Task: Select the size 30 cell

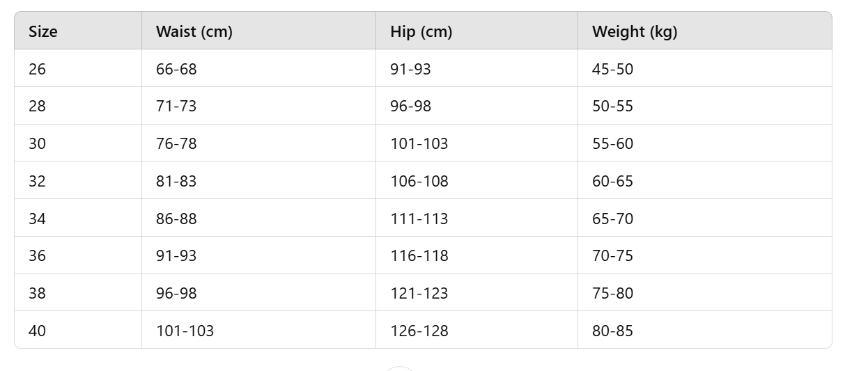Action: [x=78, y=143]
